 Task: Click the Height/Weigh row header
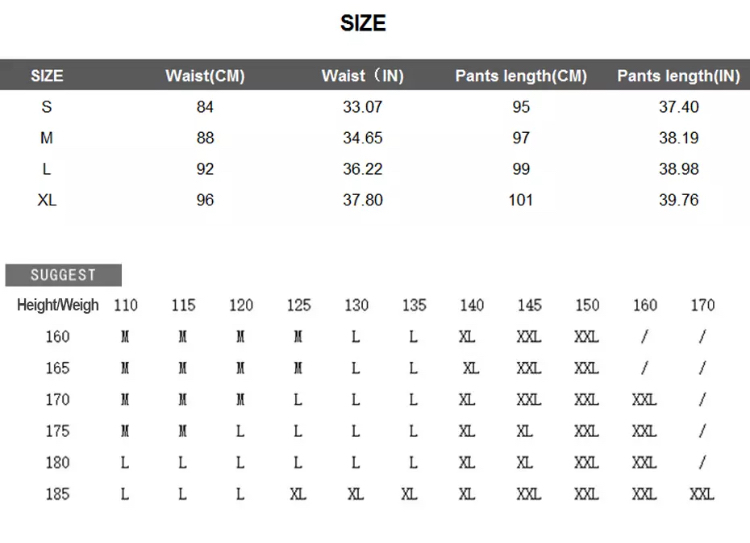pyautogui.click(x=58, y=305)
